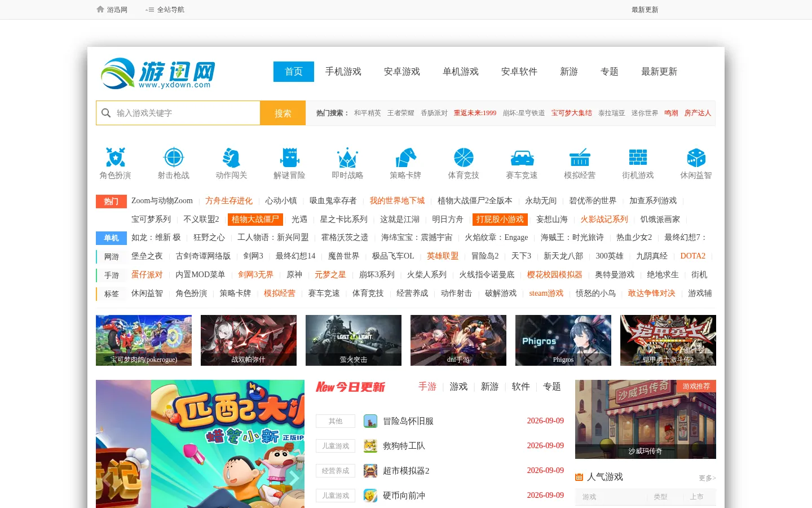Image resolution: width=812 pixels, height=508 pixels.
Task: Open the Phigros game thumbnail
Action: (563, 340)
